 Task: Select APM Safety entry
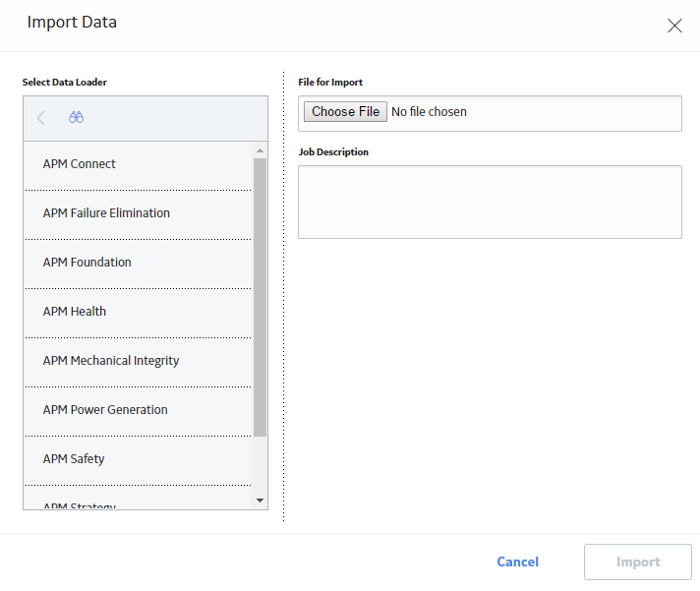[138, 459]
